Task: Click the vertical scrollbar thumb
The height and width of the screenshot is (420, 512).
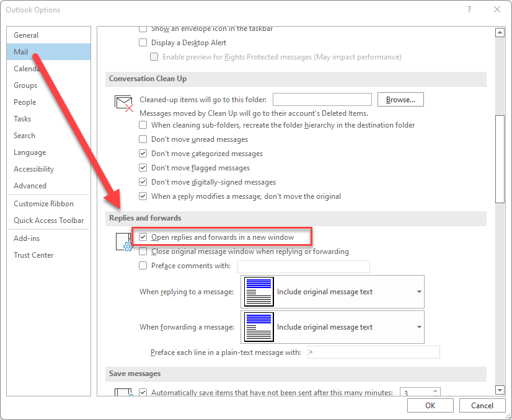Action: (500, 159)
